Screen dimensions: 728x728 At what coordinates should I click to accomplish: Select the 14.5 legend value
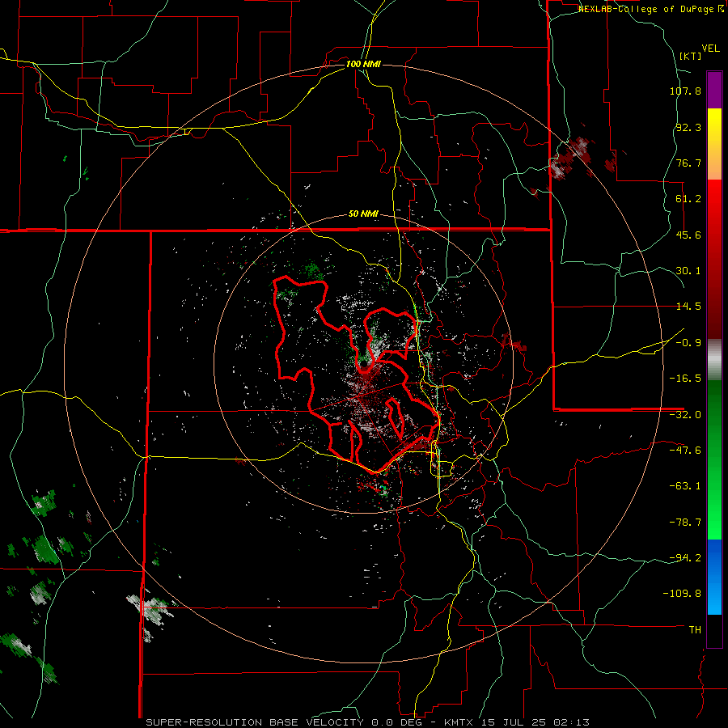coord(688,307)
